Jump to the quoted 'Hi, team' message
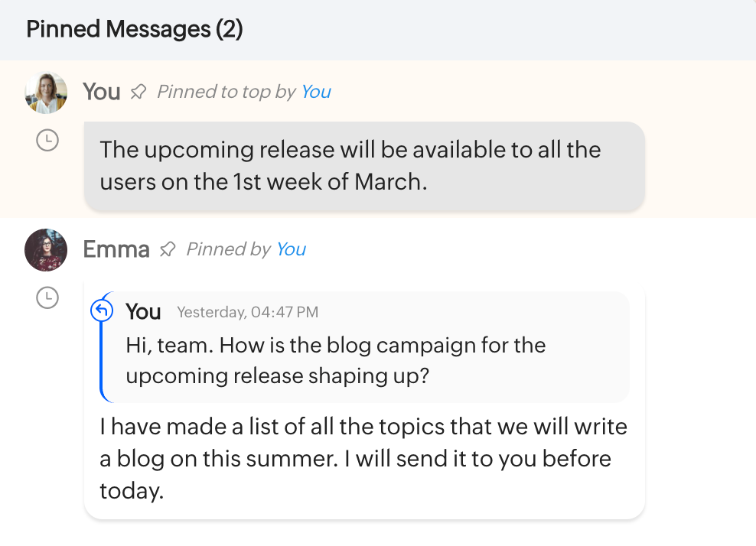Viewport: 756px width, 546px height. tap(335, 360)
